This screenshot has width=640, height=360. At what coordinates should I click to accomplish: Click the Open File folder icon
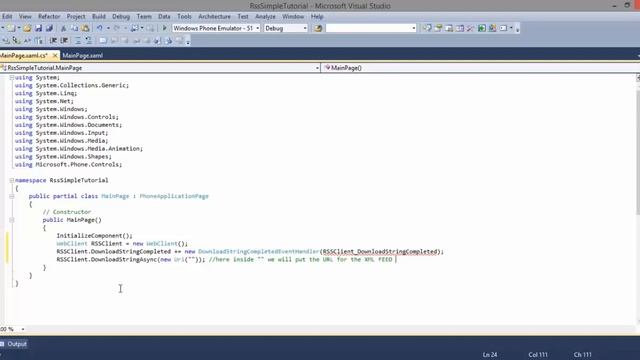point(27,28)
